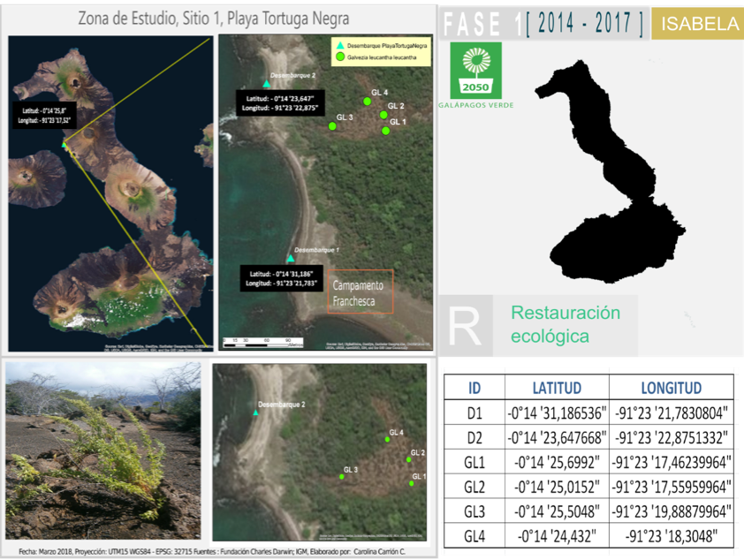The width and height of the screenshot is (744, 560).
Task: Select the Restauración ecológica text
Action: tap(566, 324)
